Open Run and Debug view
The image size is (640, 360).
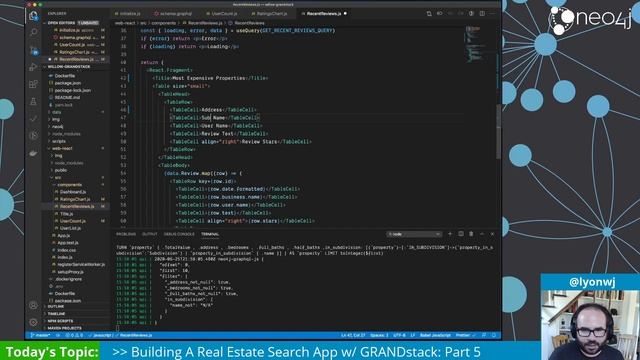[33, 67]
